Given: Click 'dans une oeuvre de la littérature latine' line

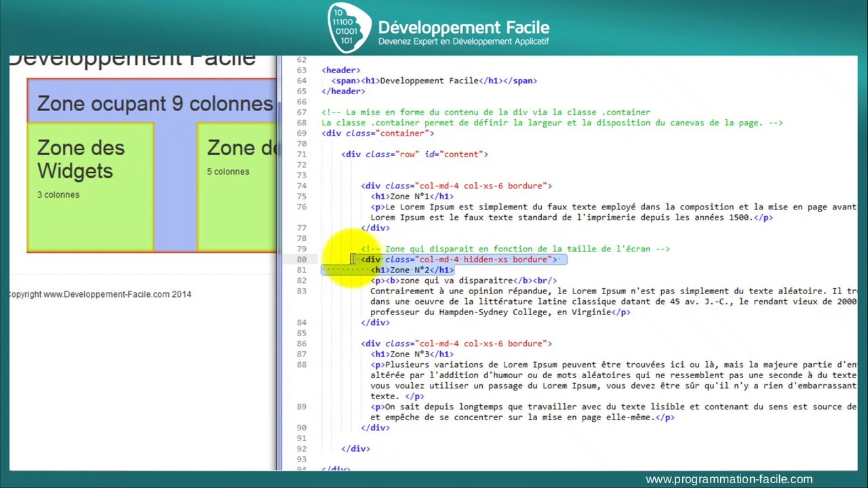Looking at the screenshot, I should [614, 302].
